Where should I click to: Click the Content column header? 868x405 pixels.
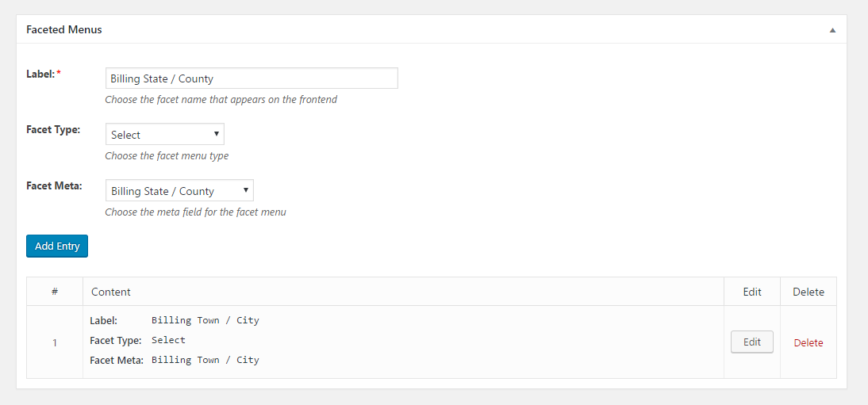[111, 292]
